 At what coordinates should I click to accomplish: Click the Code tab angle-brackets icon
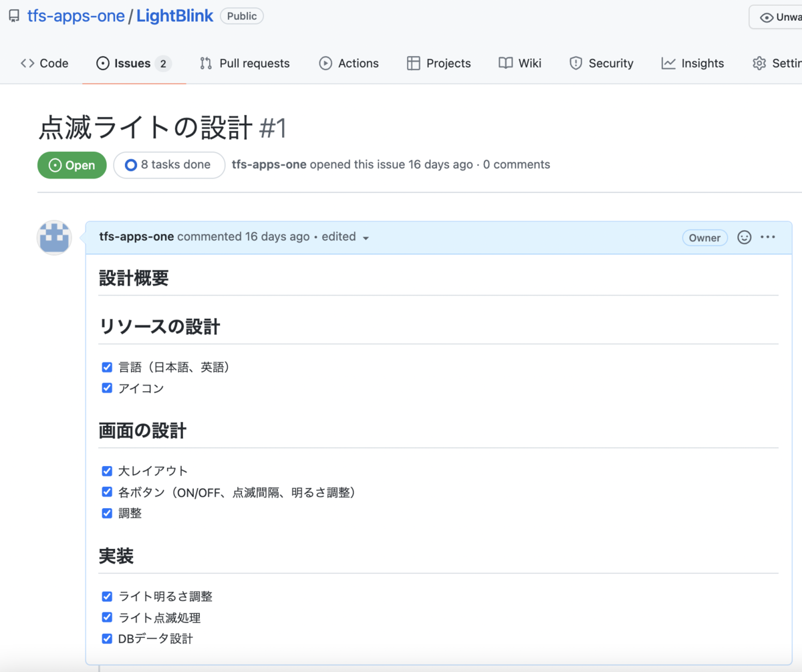pos(27,64)
